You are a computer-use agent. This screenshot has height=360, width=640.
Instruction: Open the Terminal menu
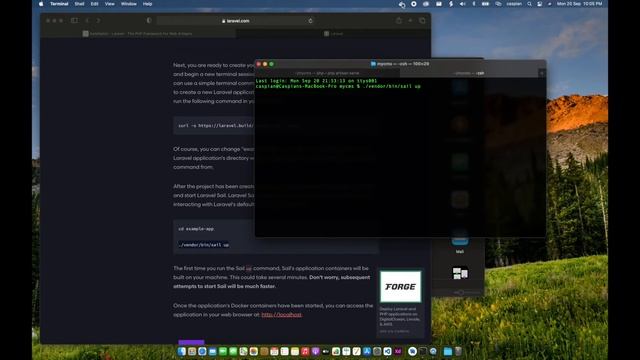[59, 4]
